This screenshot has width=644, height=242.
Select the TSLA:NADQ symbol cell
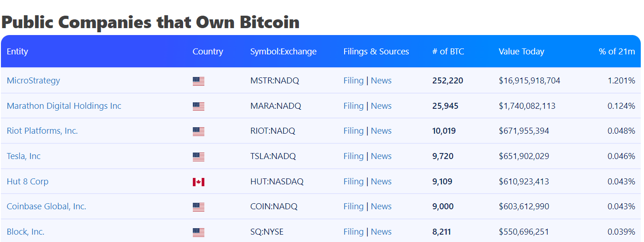point(273,156)
